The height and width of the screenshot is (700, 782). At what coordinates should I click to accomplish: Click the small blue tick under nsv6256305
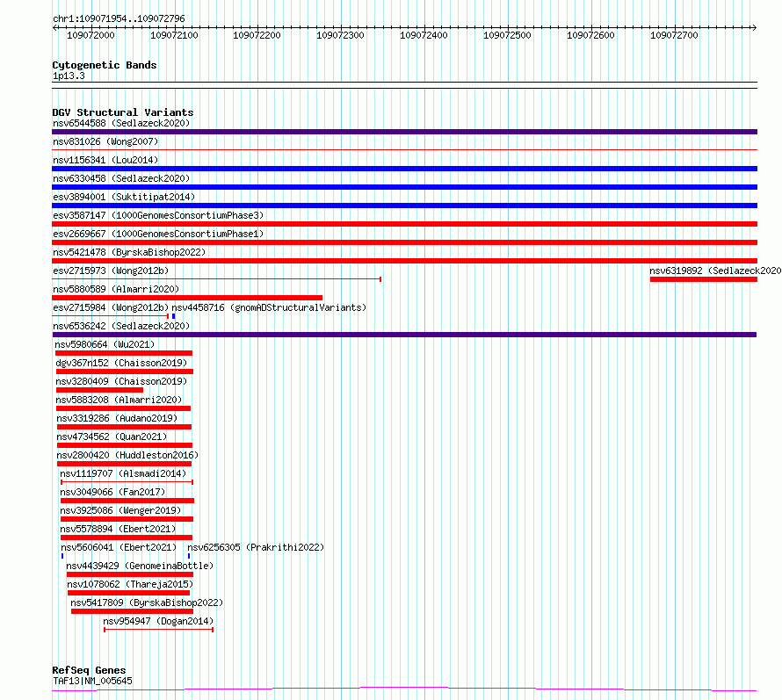pyautogui.click(x=189, y=556)
